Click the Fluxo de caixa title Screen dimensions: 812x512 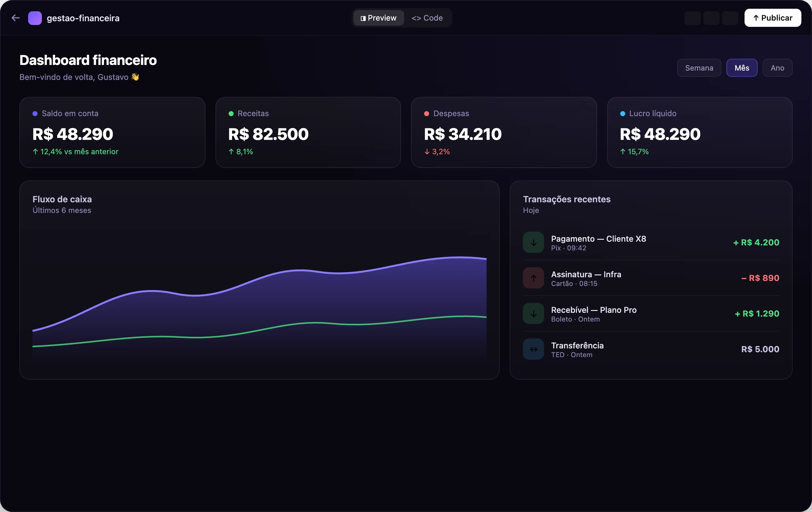click(x=62, y=199)
